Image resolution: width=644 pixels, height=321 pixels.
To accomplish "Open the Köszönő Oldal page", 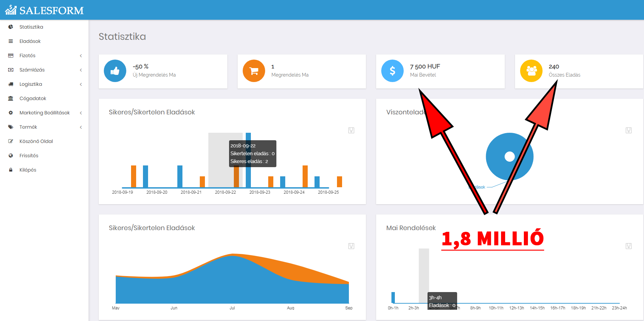I will tap(36, 141).
